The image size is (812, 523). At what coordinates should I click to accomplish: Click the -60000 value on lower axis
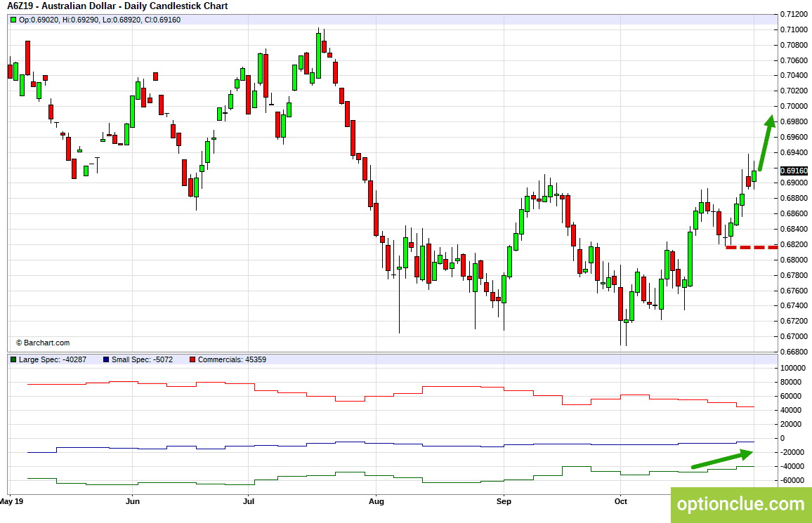(793, 481)
